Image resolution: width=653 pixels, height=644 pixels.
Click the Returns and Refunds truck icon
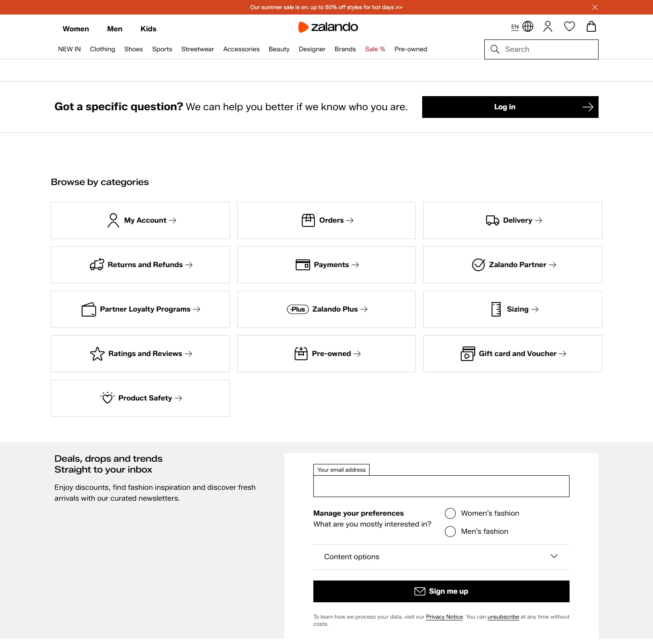click(x=97, y=265)
